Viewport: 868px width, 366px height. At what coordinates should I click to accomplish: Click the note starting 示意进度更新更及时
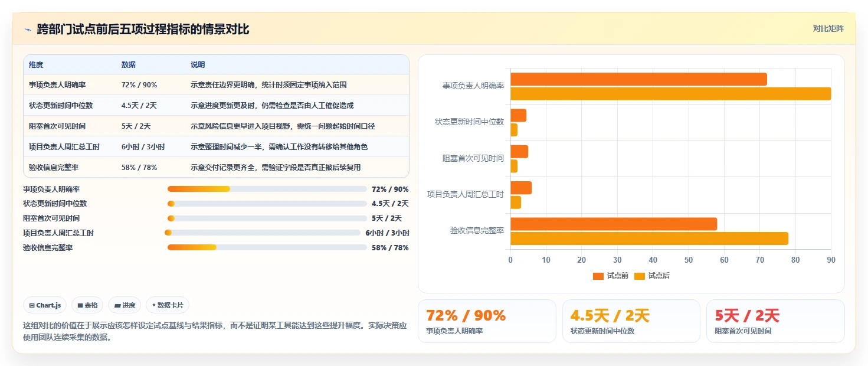[x=272, y=106]
